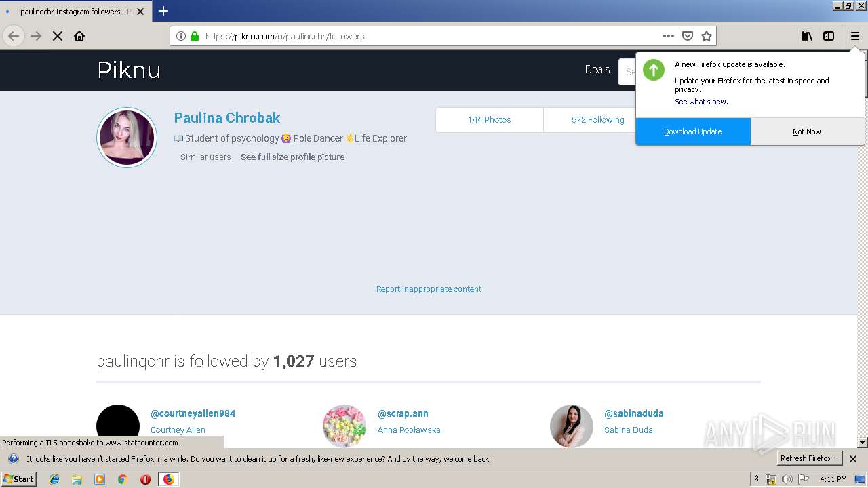
Task: Click the Refresh Firefox button
Action: [810, 458]
